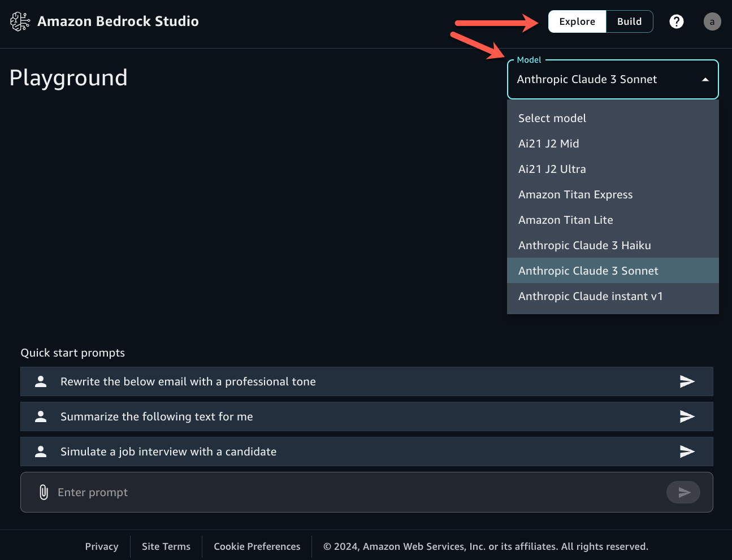
Task: Send the professional tone email rewrite prompt
Action: (687, 381)
